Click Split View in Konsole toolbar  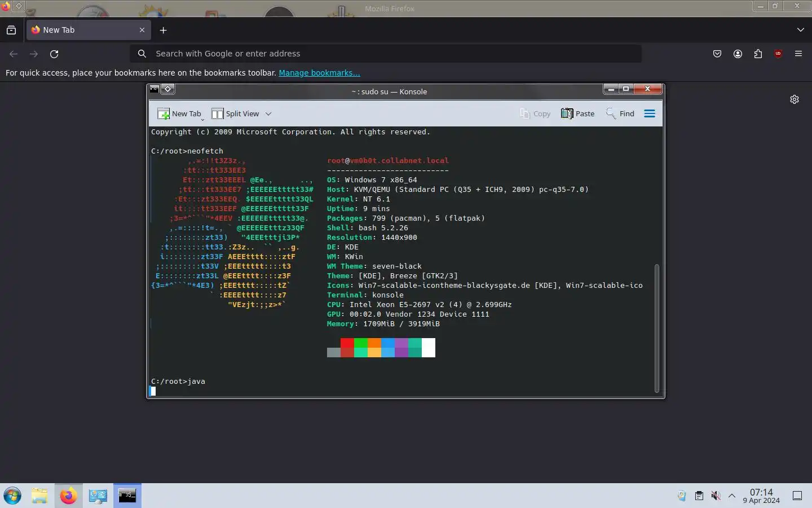235,113
